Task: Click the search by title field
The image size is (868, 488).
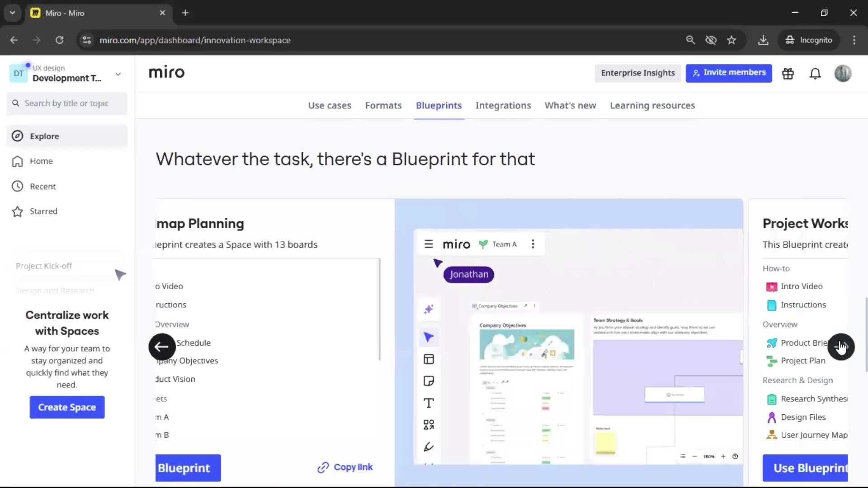Action: point(67,103)
